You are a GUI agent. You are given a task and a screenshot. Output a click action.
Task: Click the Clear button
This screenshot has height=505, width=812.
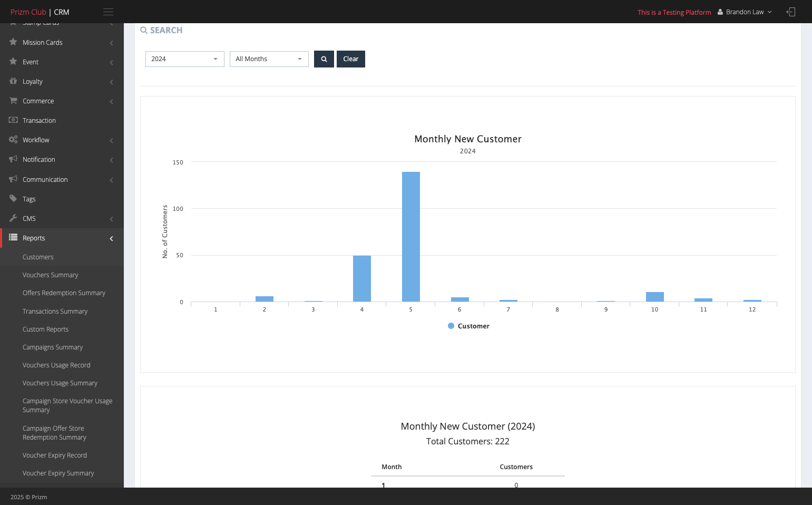coord(351,59)
